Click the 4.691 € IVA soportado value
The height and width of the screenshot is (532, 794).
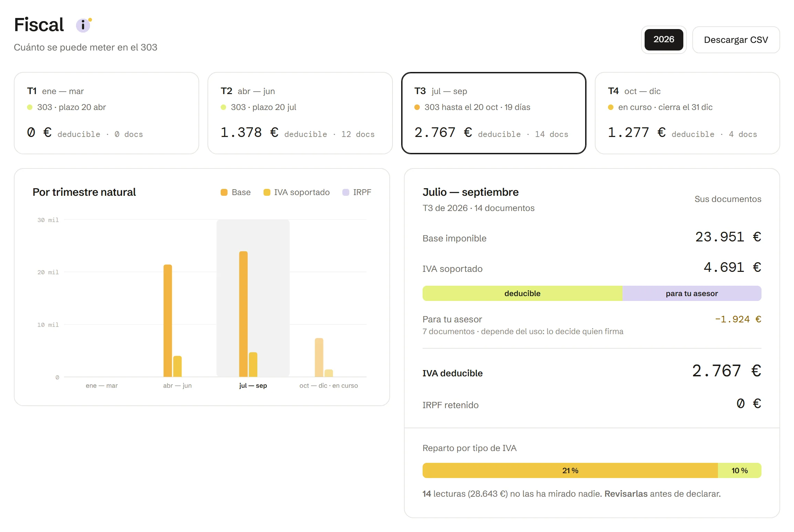coord(732,268)
